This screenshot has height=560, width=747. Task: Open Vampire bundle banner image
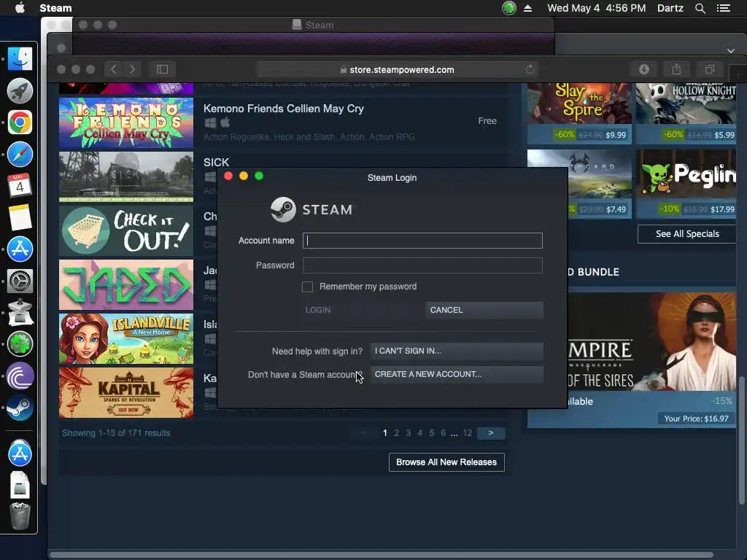[x=651, y=342]
